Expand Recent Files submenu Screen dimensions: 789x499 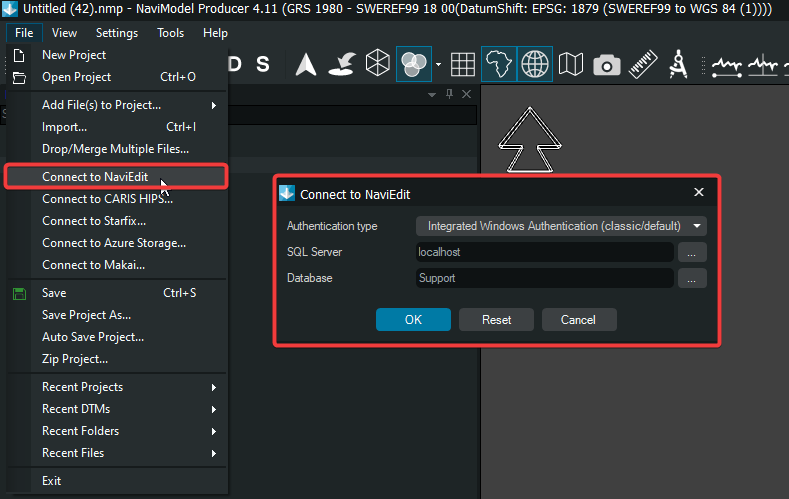click(117, 453)
